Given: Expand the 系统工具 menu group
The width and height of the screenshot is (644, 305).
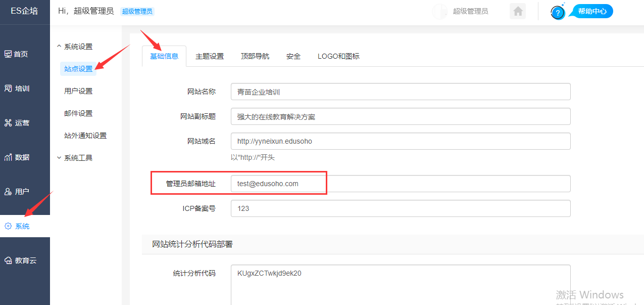Looking at the screenshot, I should (x=75, y=158).
